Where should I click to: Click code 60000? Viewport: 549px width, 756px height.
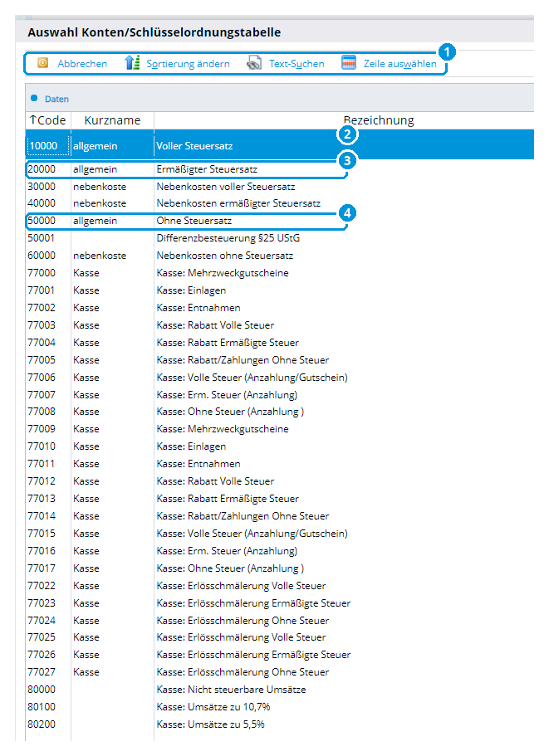[42, 256]
